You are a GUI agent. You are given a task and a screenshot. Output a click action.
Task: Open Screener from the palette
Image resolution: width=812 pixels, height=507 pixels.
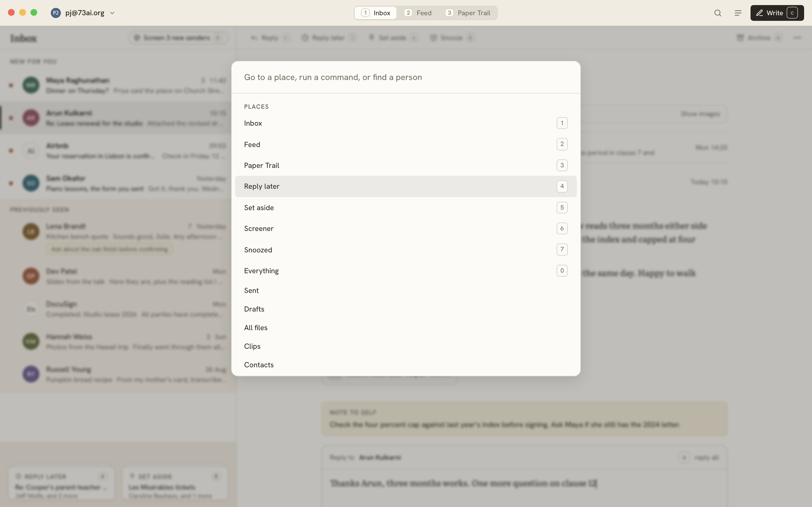pyautogui.click(x=406, y=229)
